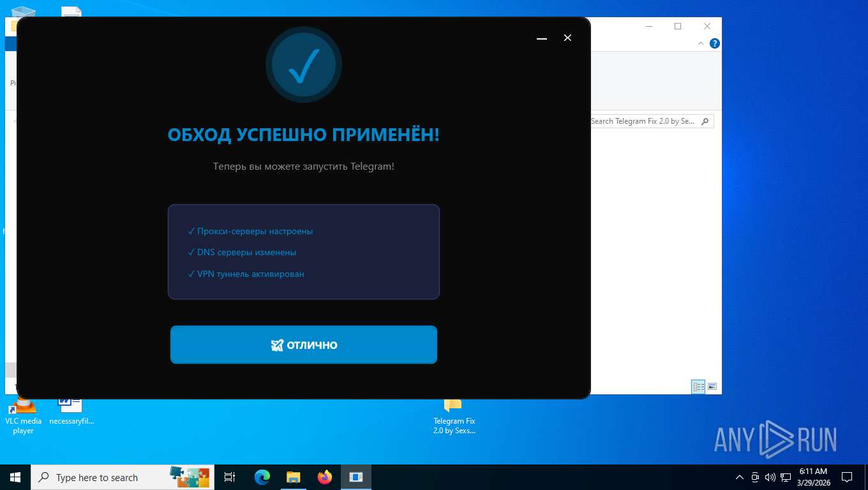The height and width of the screenshot is (490, 868).
Task: Click 'Теперь вы можете запустить Telegram!' text
Action: click(304, 166)
